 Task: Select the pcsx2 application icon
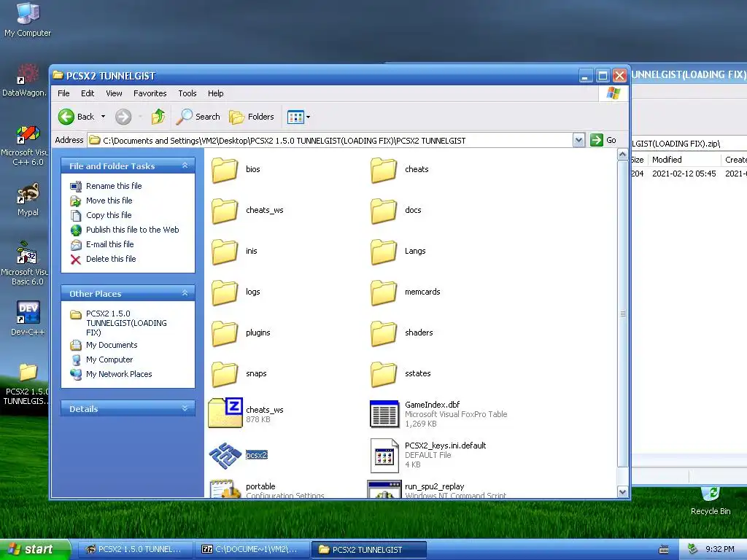pos(225,455)
